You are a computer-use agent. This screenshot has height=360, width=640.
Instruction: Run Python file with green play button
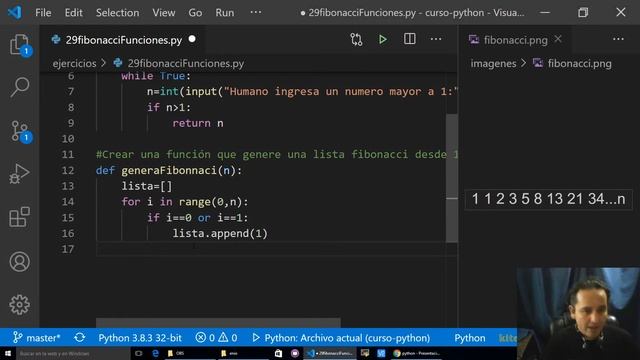tap(382, 40)
